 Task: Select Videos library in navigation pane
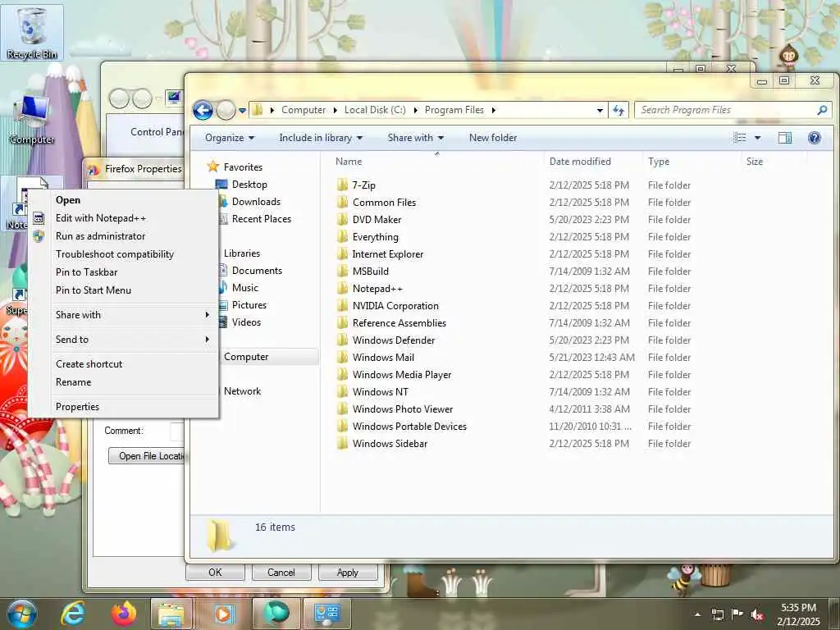pos(246,322)
